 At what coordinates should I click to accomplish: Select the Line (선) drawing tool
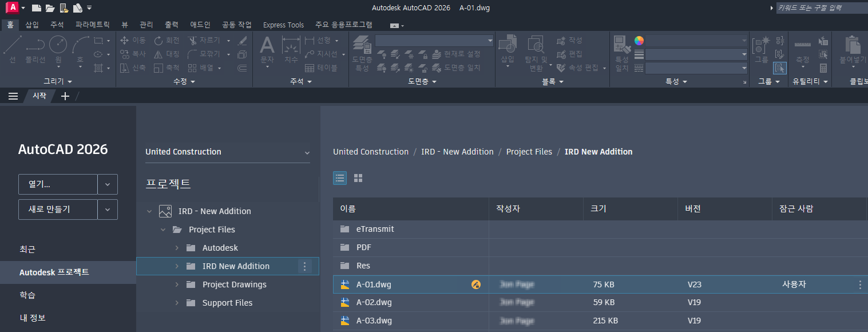(x=13, y=49)
